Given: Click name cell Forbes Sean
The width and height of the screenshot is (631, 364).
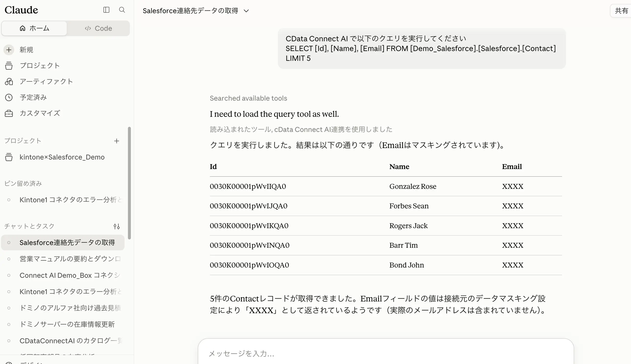Looking at the screenshot, I should pyautogui.click(x=409, y=206).
